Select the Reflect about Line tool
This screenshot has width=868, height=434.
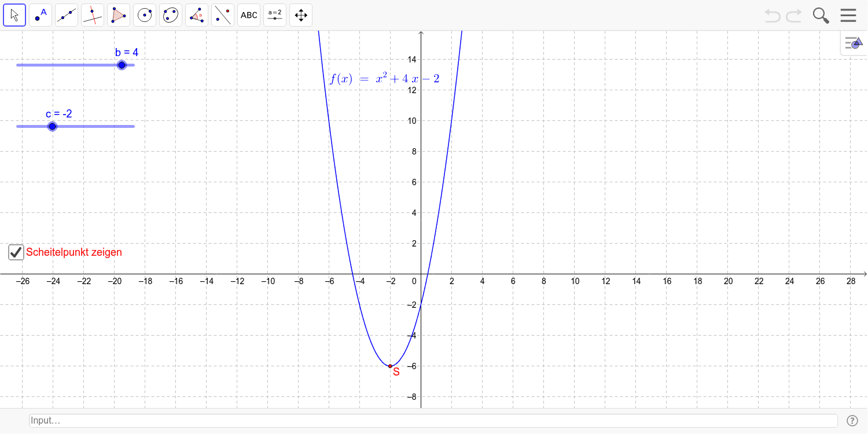pyautogui.click(x=223, y=15)
